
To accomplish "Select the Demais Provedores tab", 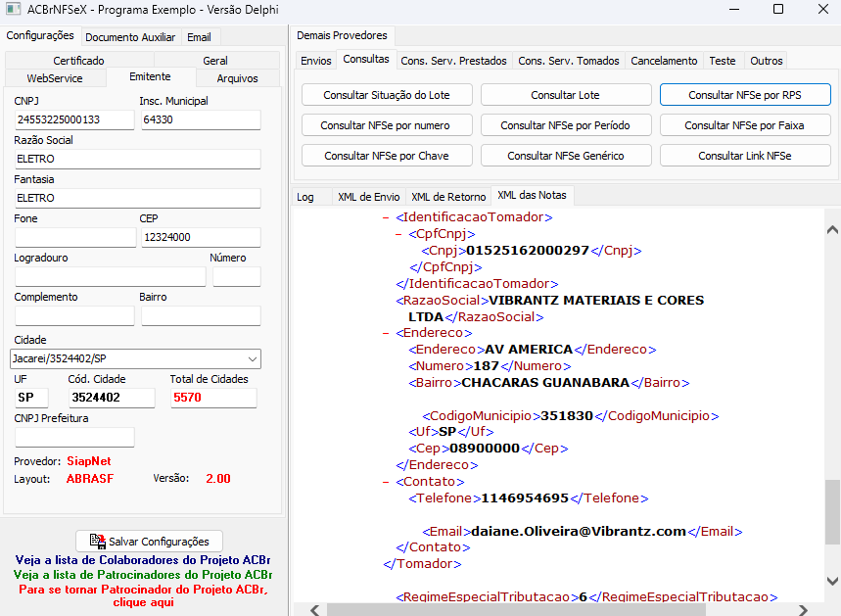I will pyautogui.click(x=343, y=35).
